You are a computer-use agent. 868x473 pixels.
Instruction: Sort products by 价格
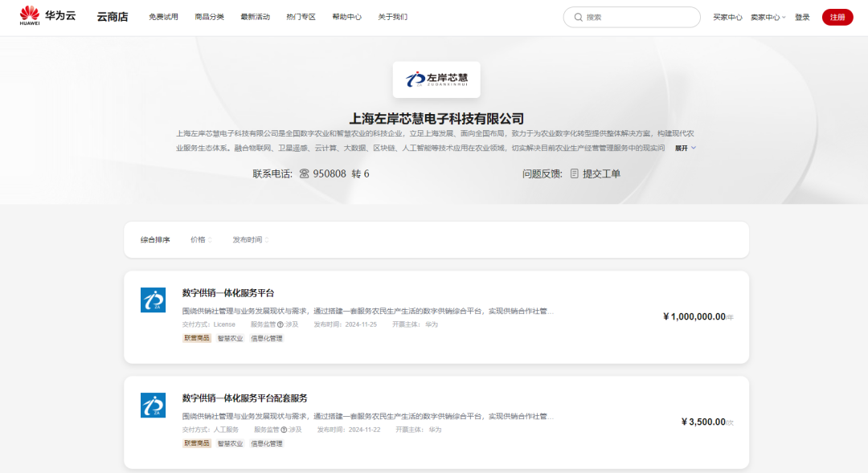point(201,239)
